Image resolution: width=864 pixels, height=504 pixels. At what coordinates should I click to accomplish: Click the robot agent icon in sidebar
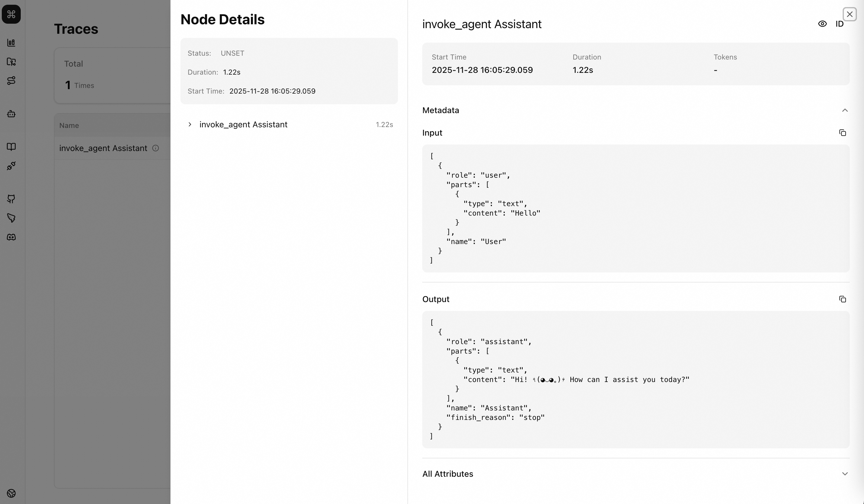(11, 114)
